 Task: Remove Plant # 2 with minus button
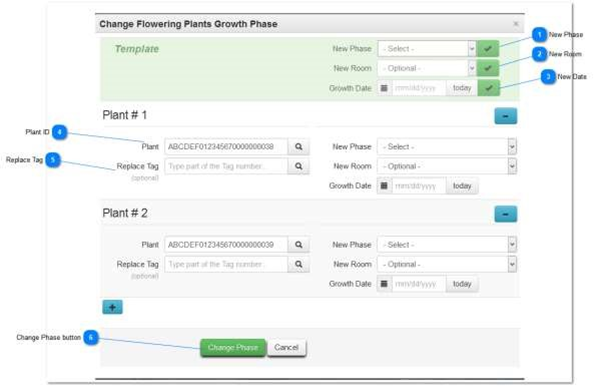pyautogui.click(x=506, y=214)
